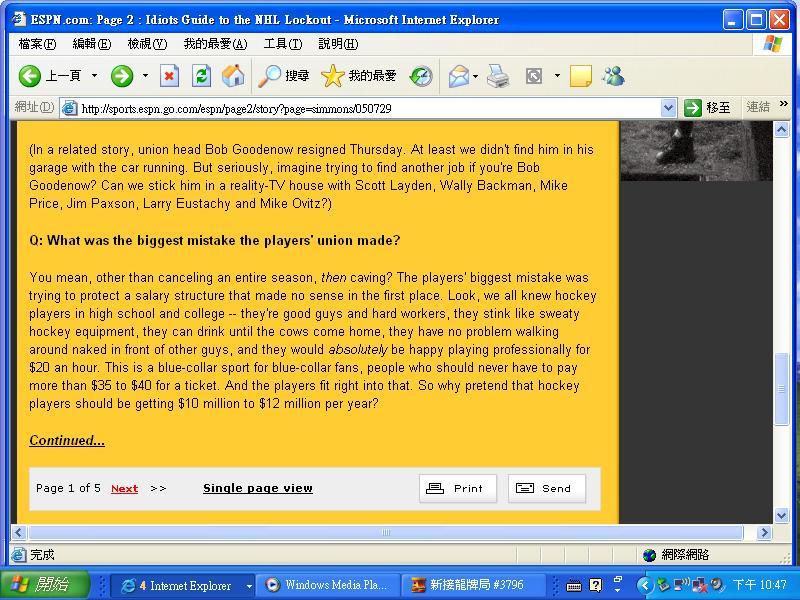Click the Windows flag logo beside the menu bar
This screenshot has width=800, height=600.
[773, 44]
